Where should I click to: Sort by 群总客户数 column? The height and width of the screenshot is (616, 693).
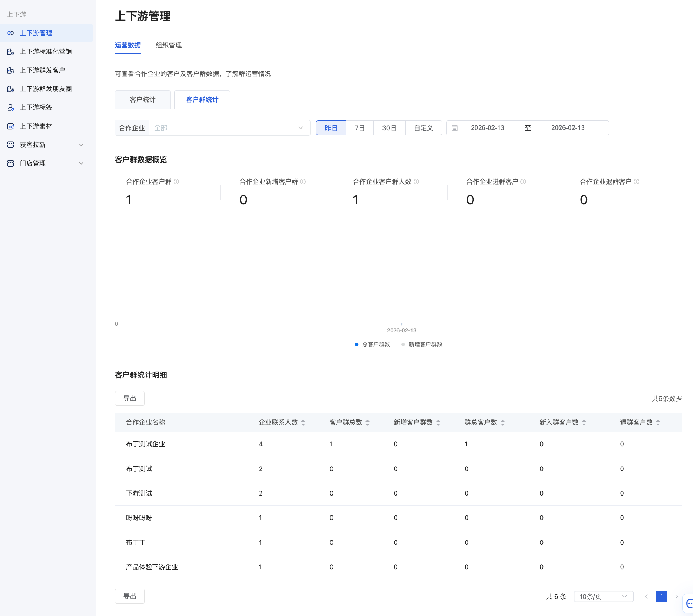coord(503,423)
